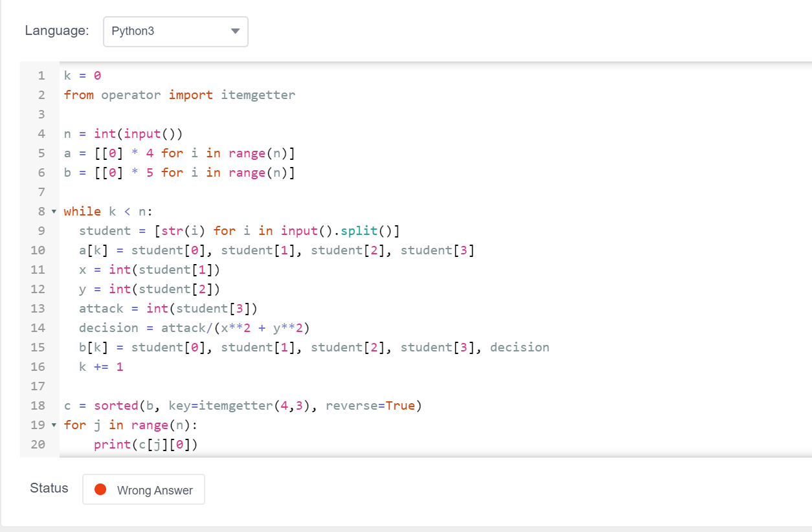Click line number 8 beside the while loop
Image resolution: width=812 pixels, height=532 pixels.
[x=41, y=211]
